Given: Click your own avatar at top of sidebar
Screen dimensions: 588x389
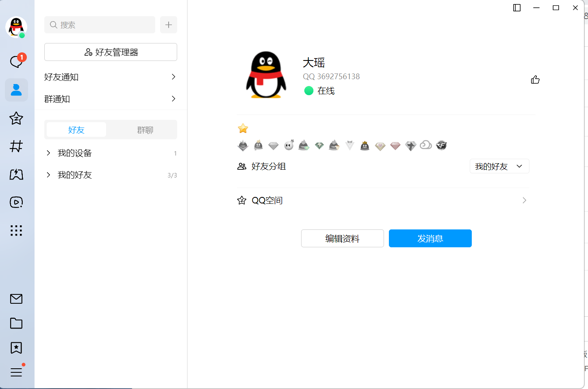Looking at the screenshot, I should click(x=16, y=27).
